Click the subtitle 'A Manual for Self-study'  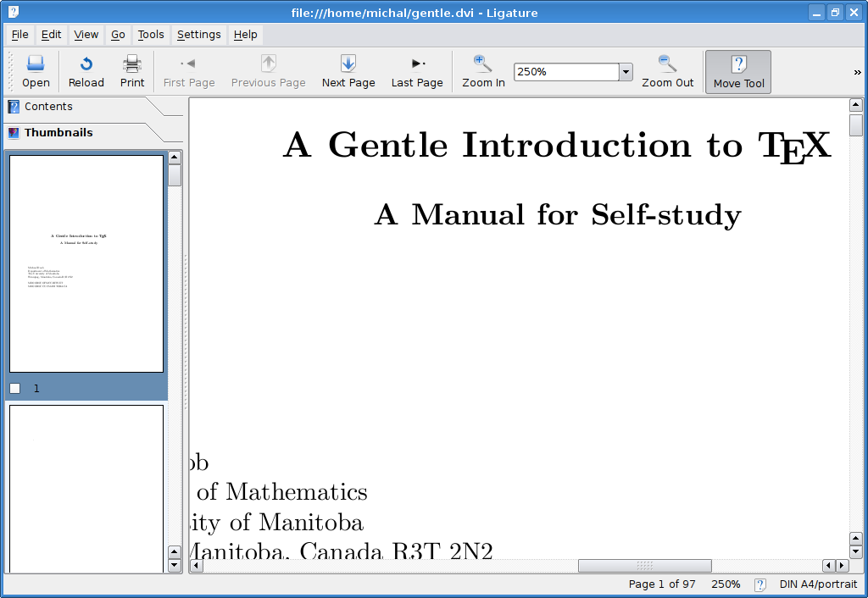click(558, 214)
